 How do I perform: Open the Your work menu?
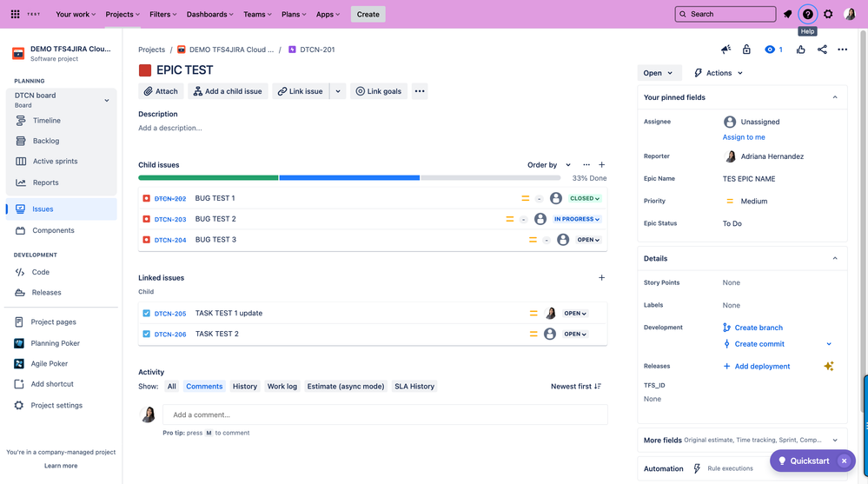click(76, 15)
